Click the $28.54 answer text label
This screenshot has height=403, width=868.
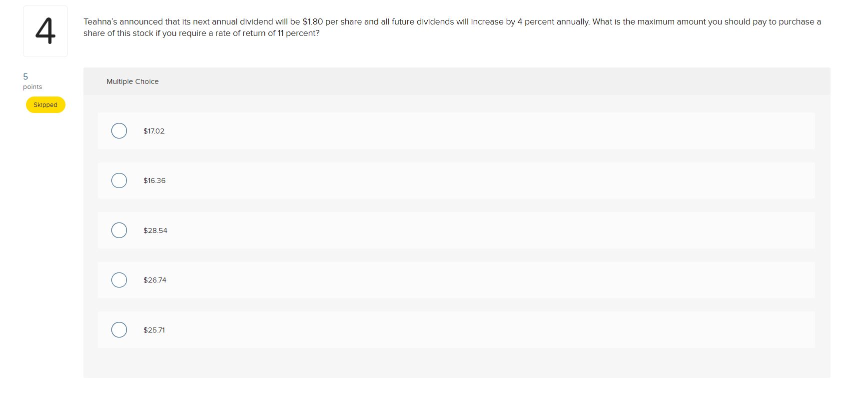click(x=156, y=230)
